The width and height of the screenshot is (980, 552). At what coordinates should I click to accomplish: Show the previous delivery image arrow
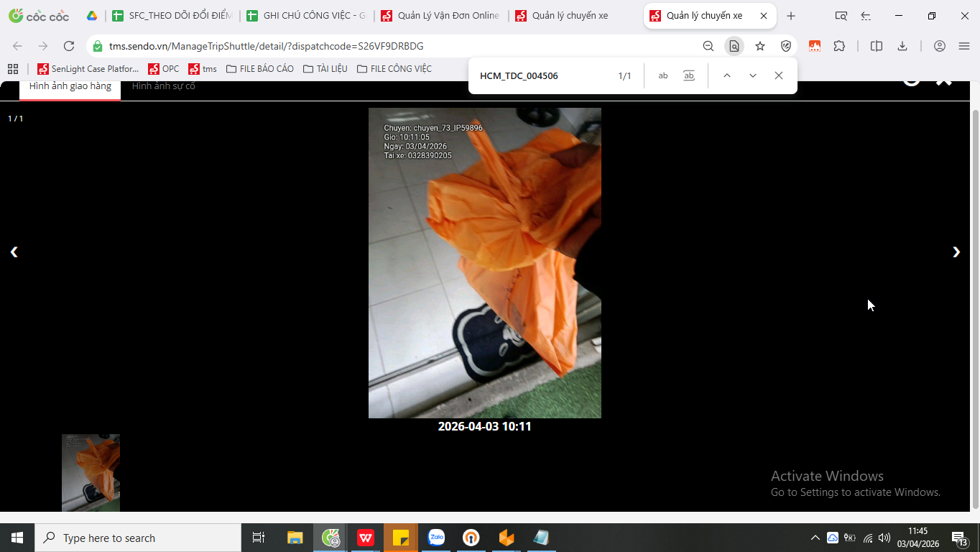tap(14, 252)
